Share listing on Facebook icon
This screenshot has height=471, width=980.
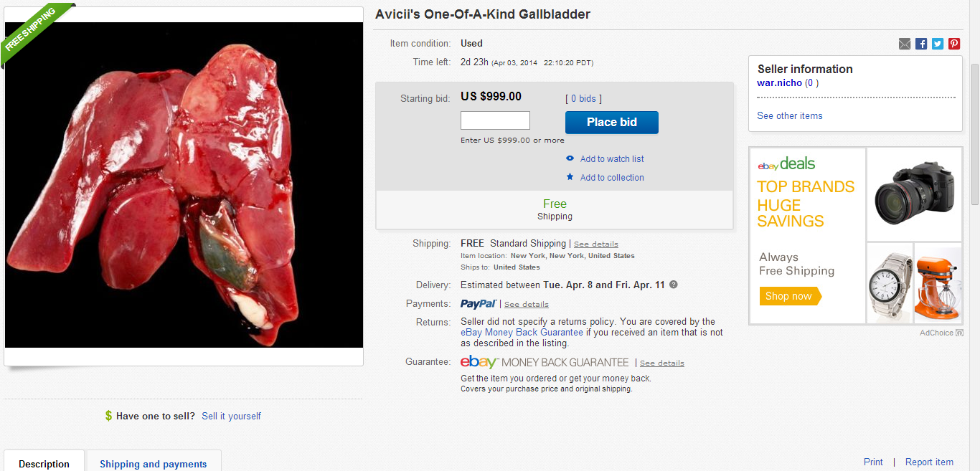[x=921, y=44]
